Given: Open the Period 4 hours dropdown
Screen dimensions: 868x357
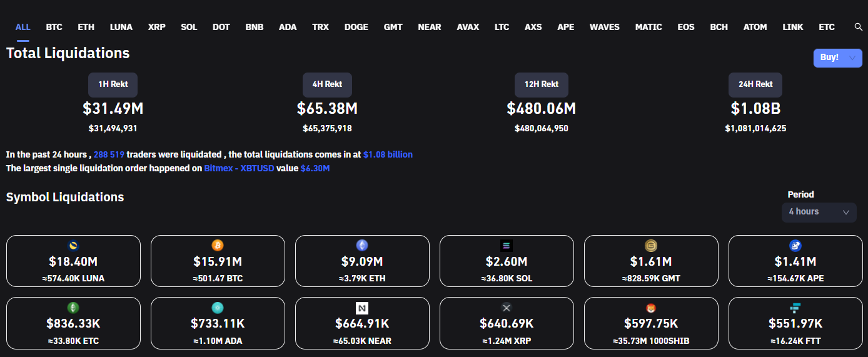Looking at the screenshot, I should (x=819, y=212).
